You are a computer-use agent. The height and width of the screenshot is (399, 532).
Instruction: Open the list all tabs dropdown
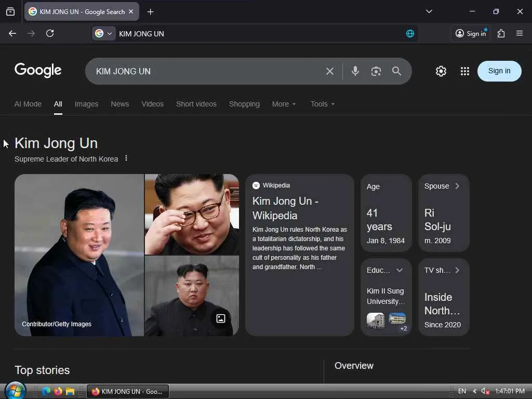pyautogui.click(x=429, y=11)
